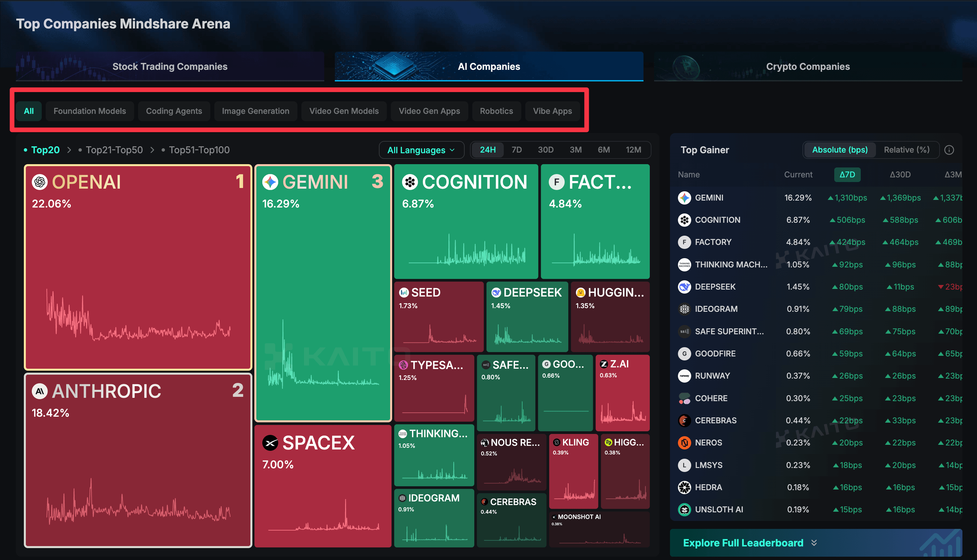The width and height of the screenshot is (977, 560).
Task: Click the Ideogram icon in the Top Gainer list
Action: pyautogui.click(x=684, y=309)
